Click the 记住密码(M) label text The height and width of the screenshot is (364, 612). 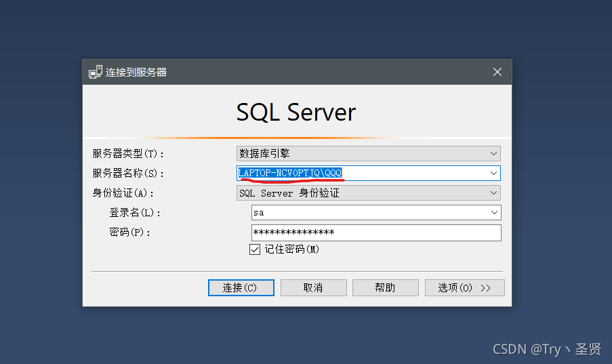pyautogui.click(x=292, y=249)
